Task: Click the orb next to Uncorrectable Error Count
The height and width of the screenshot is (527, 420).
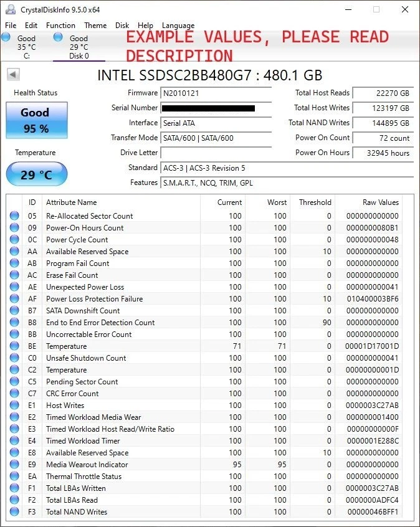Action: [14, 335]
